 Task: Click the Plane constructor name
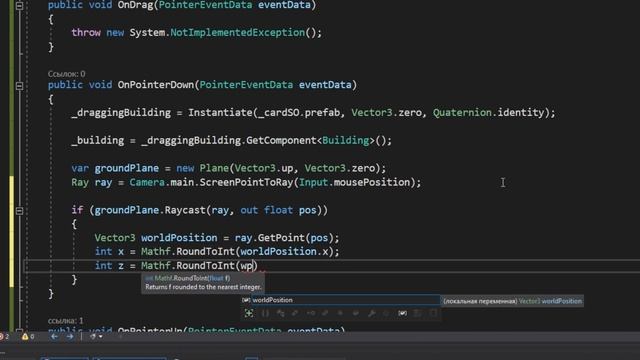point(214,168)
